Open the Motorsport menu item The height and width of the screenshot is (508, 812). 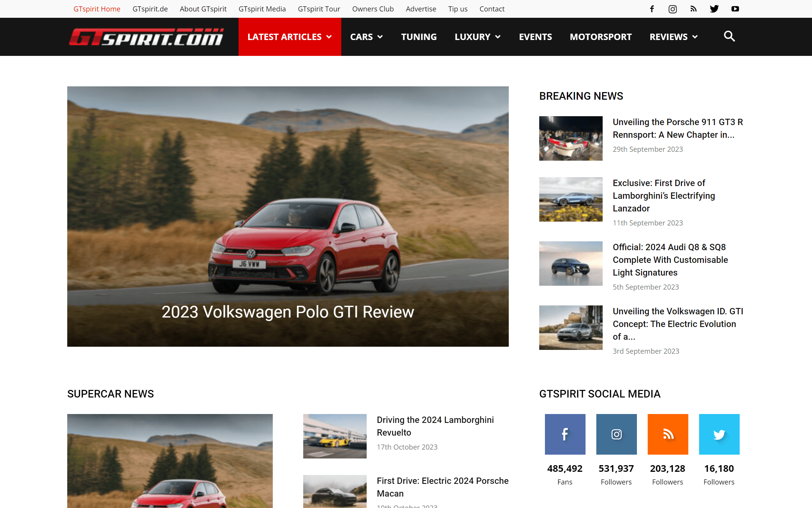pyautogui.click(x=601, y=37)
